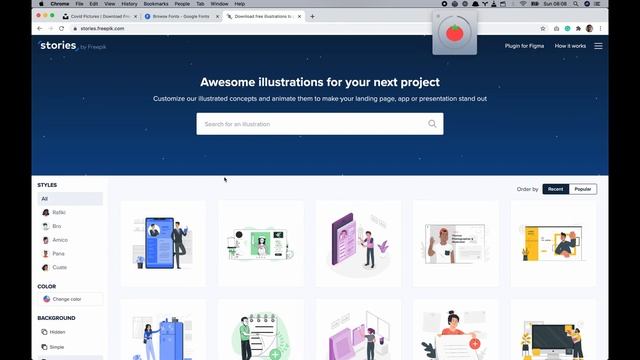Reload the page with the refresh icon

pyautogui.click(x=62, y=29)
